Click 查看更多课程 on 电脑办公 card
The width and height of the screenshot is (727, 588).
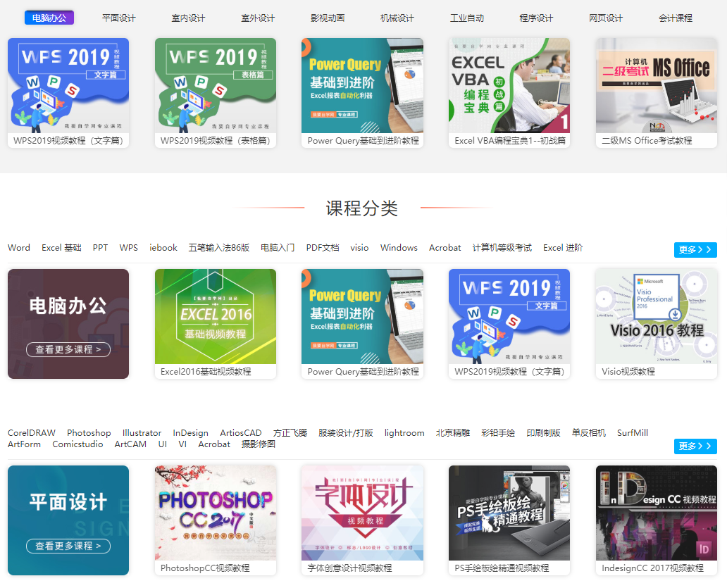click(68, 349)
